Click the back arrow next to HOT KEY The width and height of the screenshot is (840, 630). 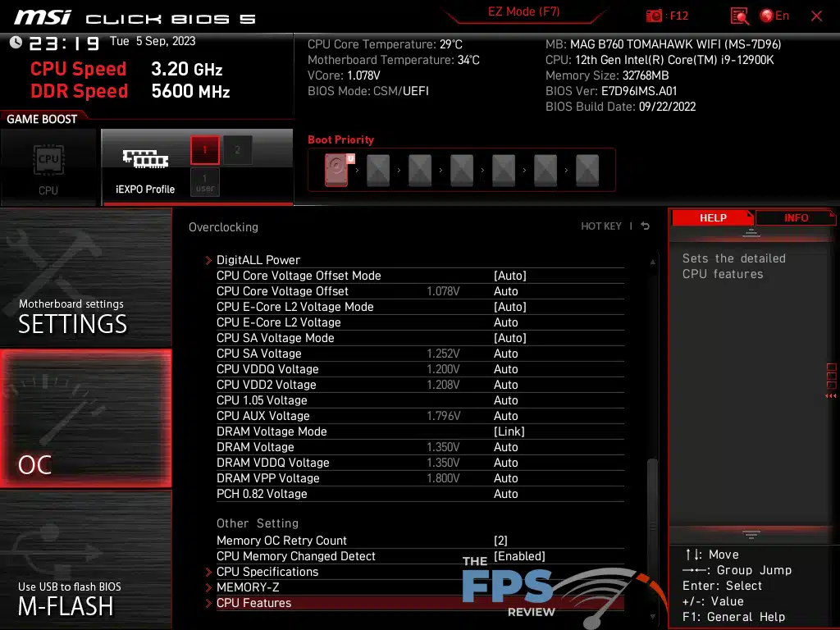coord(646,226)
